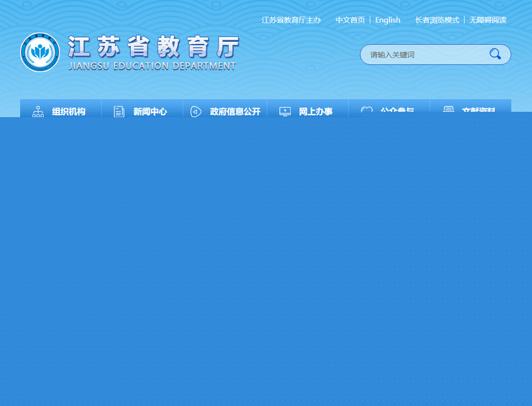Open the 组织机构 menu item
Screen dimensions: 532x406
(69, 111)
